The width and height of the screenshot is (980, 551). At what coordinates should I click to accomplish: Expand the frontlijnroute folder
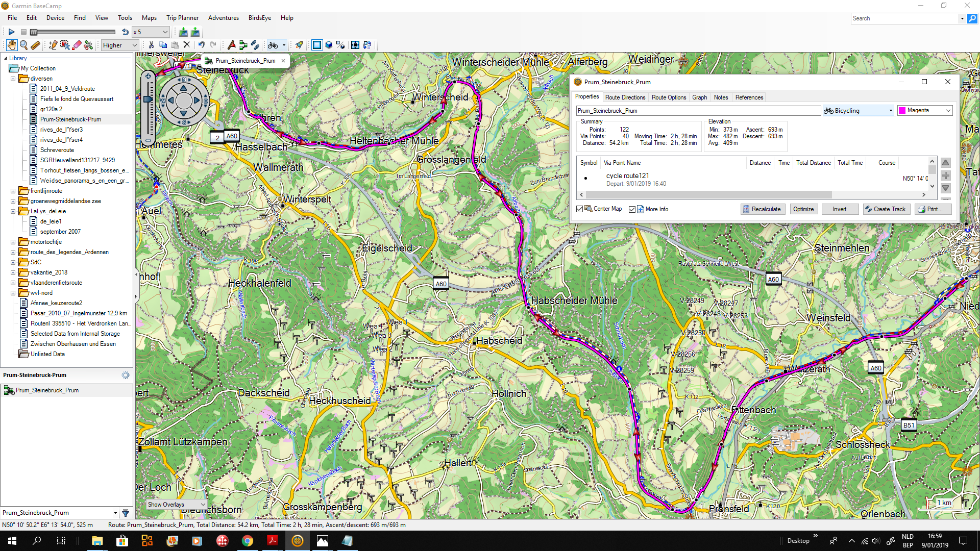[x=13, y=191]
